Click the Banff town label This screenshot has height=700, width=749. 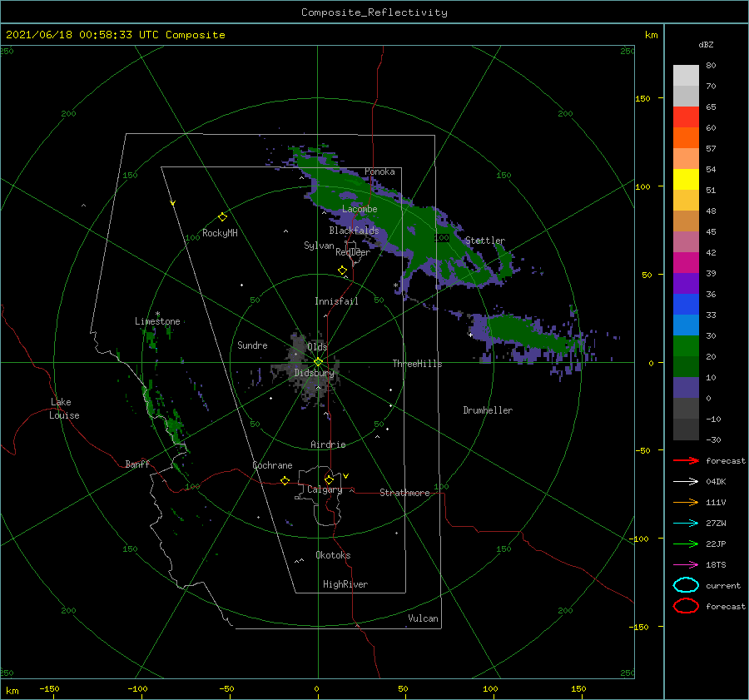137,464
